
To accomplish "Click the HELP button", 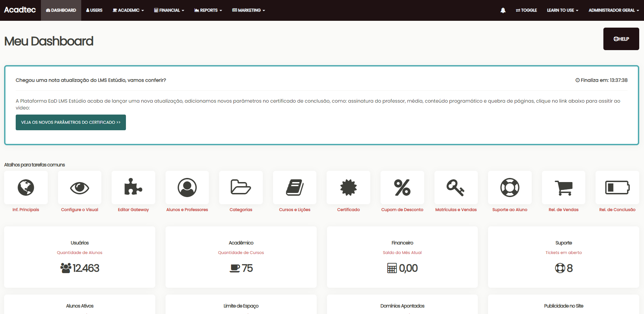I will click(x=621, y=39).
